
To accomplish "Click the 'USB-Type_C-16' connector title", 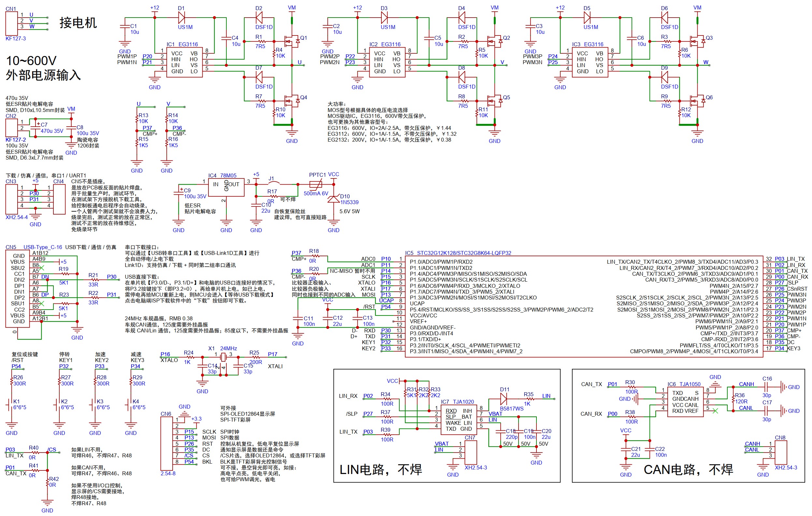I will pyautogui.click(x=42, y=247).
